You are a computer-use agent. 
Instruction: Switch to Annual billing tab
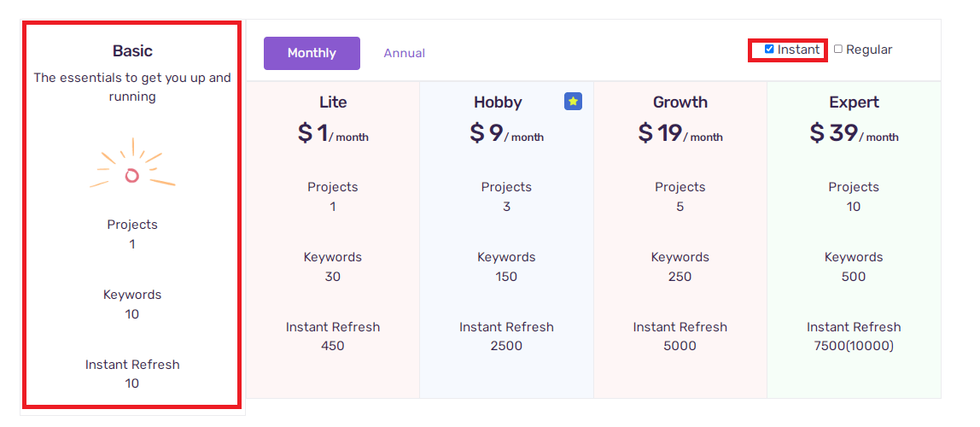tap(405, 53)
